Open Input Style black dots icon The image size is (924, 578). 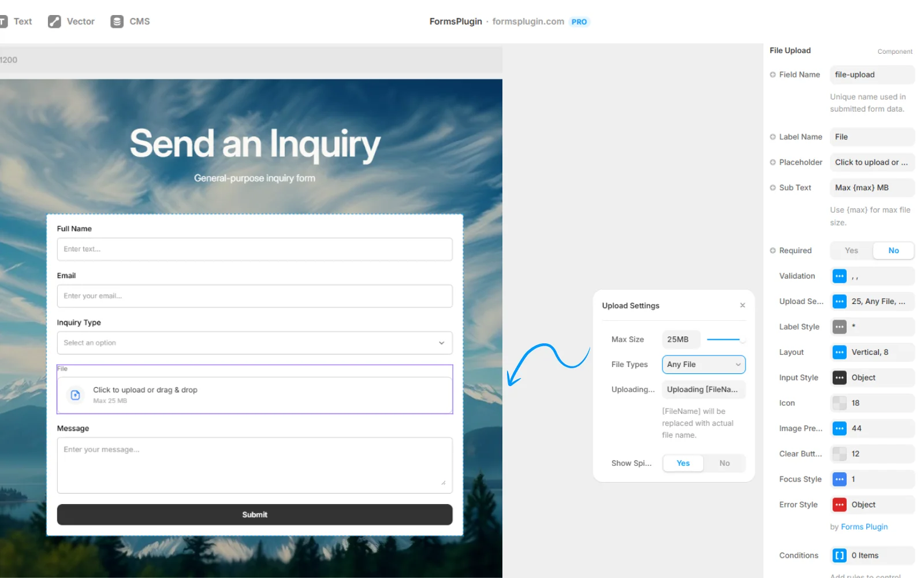(839, 378)
